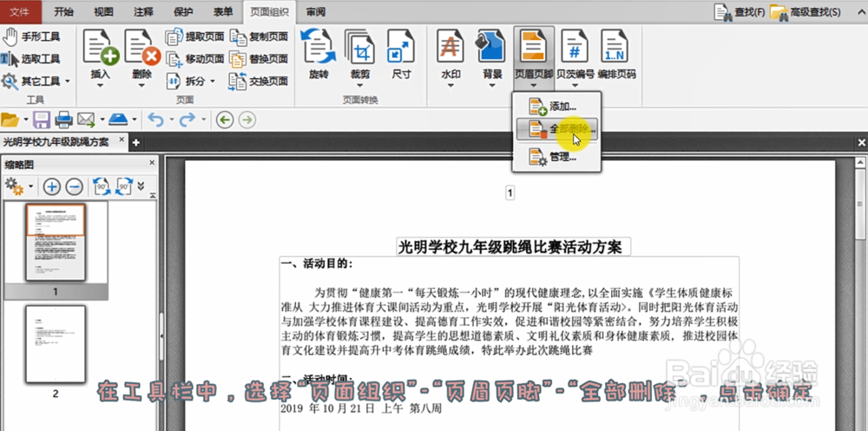The width and height of the screenshot is (868, 431).
Task: Expand the 背景 dropdown arrow
Action: (491, 85)
